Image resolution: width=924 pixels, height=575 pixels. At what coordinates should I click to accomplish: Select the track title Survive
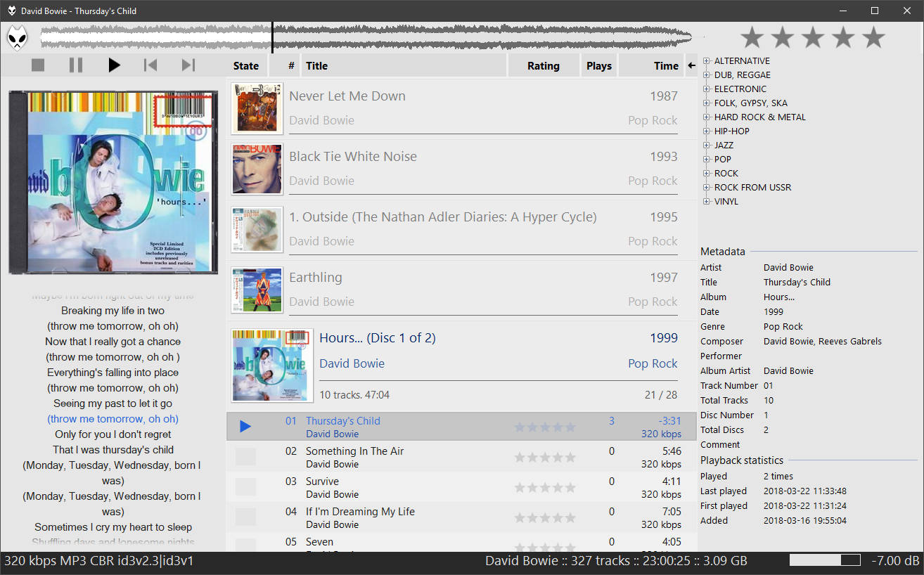(x=322, y=482)
